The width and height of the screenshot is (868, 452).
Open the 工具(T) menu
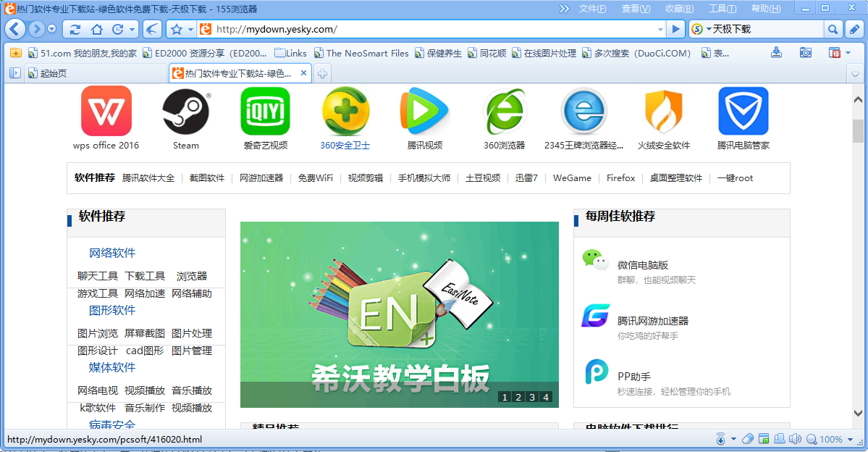[722, 9]
